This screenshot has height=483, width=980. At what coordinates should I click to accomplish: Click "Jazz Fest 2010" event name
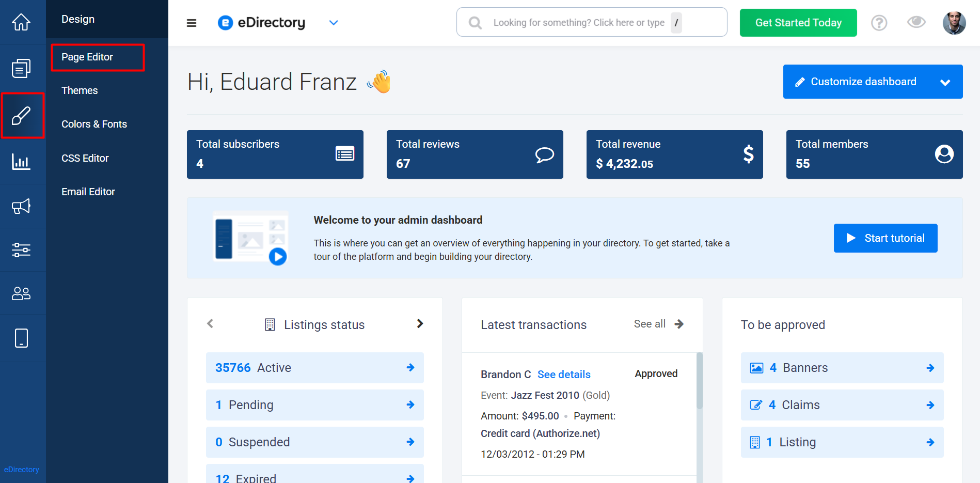pyautogui.click(x=545, y=396)
